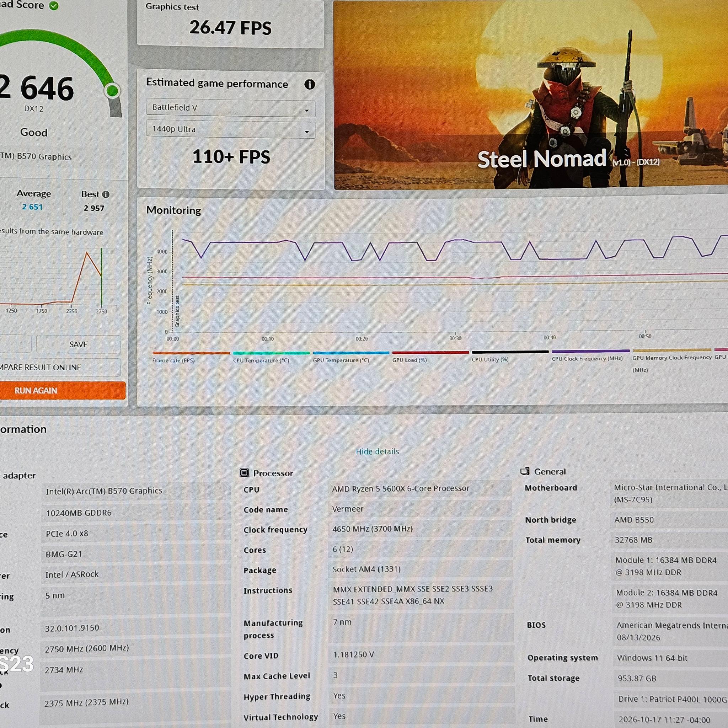Click the green score gauge indicator dot

pos(112,90)
